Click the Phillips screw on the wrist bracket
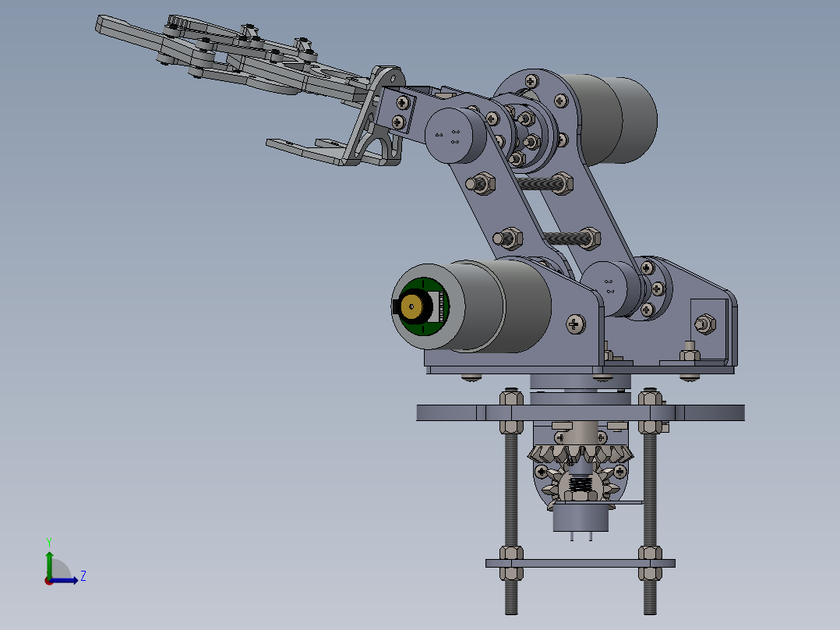The image size is (840, 630). pyautogui.click(x=401, y=102)
